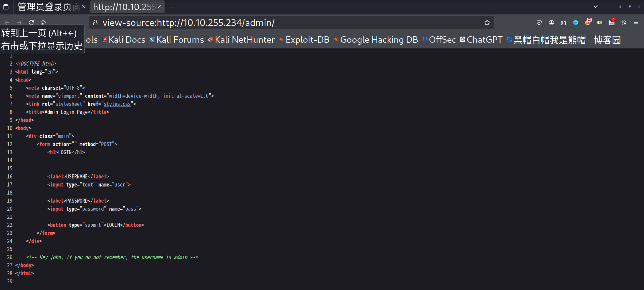Open the Firefox account icon
This screenshot has width=644, height=290.
(551, 23)
